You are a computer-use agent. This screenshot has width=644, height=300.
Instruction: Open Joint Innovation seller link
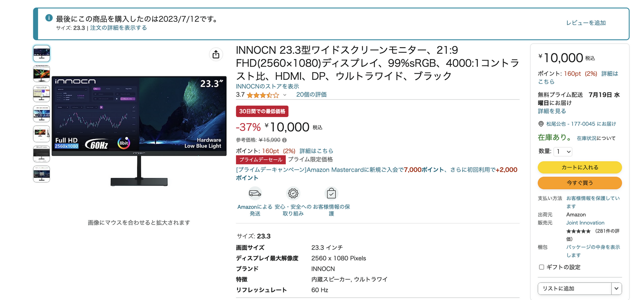(x=585, y=223)
